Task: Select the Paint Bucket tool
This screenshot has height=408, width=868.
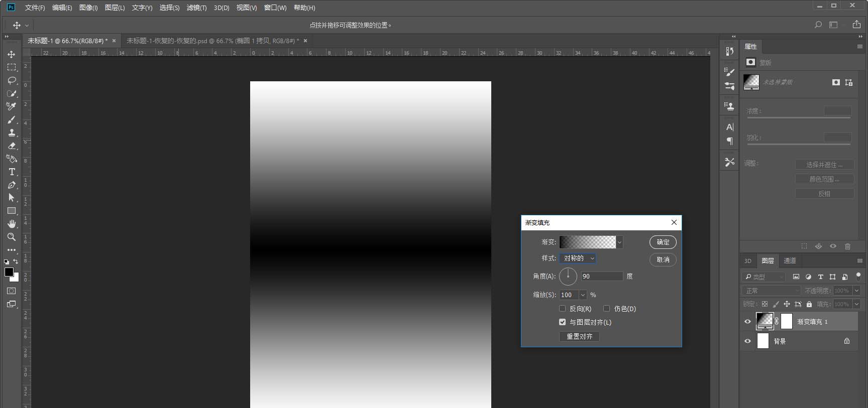Action: (12, 159)
